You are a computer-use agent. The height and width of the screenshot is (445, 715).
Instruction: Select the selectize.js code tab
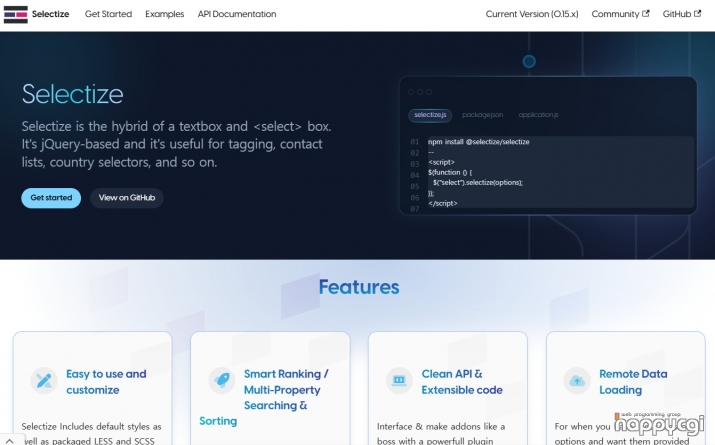point(430,115)
